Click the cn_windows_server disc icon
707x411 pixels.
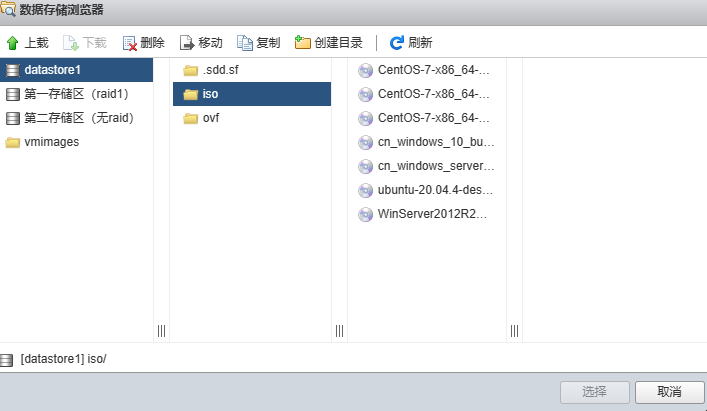click(x=365, y=166)
